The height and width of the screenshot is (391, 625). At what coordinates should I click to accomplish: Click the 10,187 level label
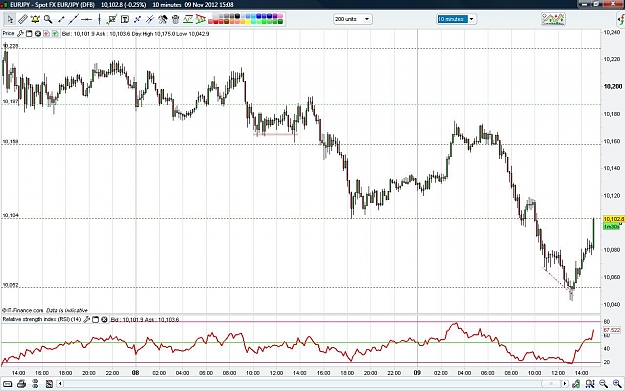click(10, 102)
